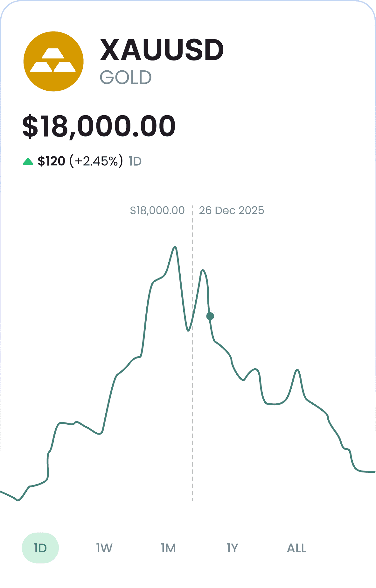Click the dashed vertical cursor line
376x588 pixels.
pyautogui.click(x=192, y=353)
